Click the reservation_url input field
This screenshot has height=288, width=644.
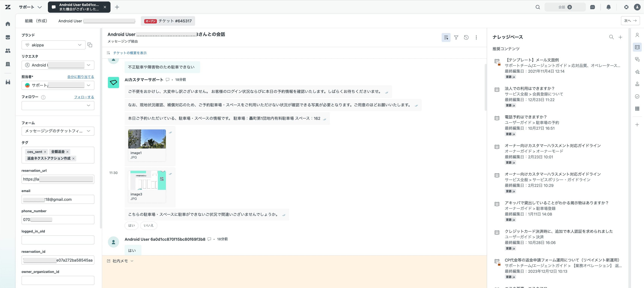tap(58, 179)
